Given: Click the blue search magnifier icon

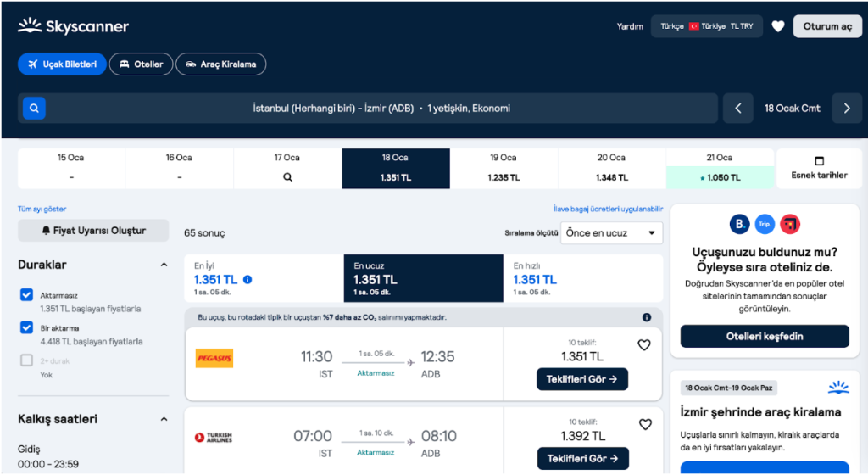Looking at the screenshot, I should (x=34, y=108).
